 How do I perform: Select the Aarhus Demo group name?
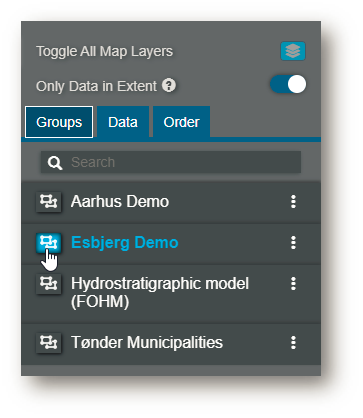pos(120,202)
